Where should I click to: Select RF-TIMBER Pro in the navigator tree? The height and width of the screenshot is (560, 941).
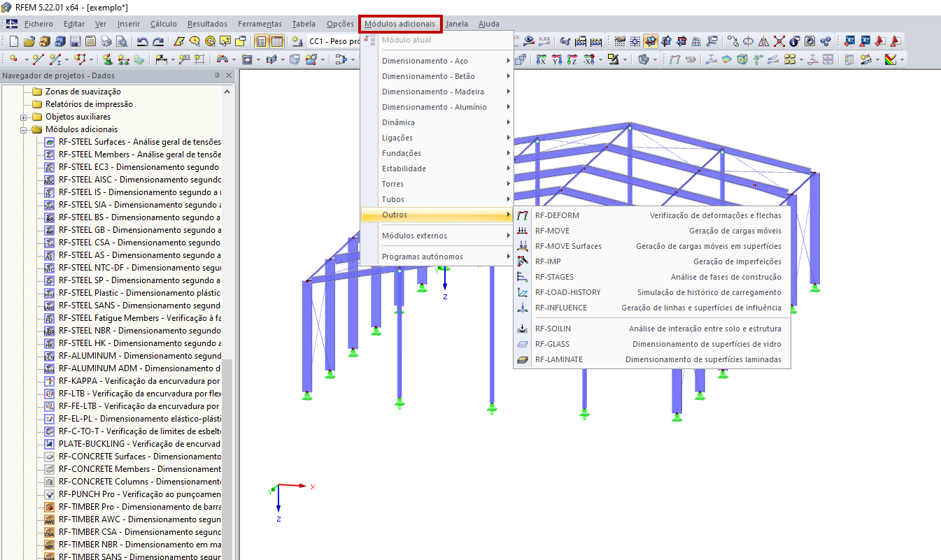tap(139, 507)
